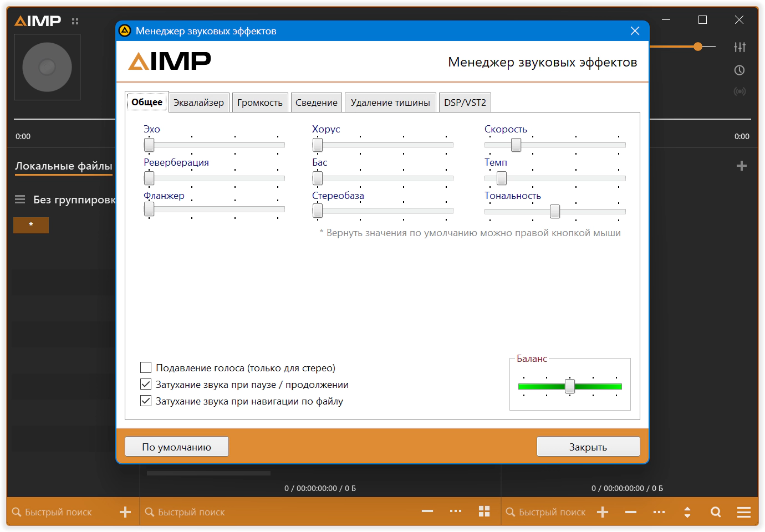Click the minus icon in middle bottom toolbar
The height and width of the screenshot is (532, 765).
click(427, 511)
